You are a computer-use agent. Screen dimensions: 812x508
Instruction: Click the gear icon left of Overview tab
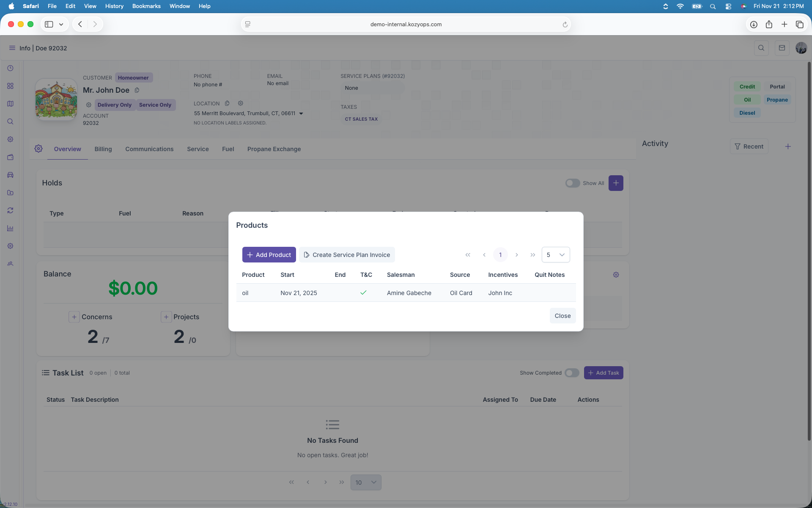38,149
